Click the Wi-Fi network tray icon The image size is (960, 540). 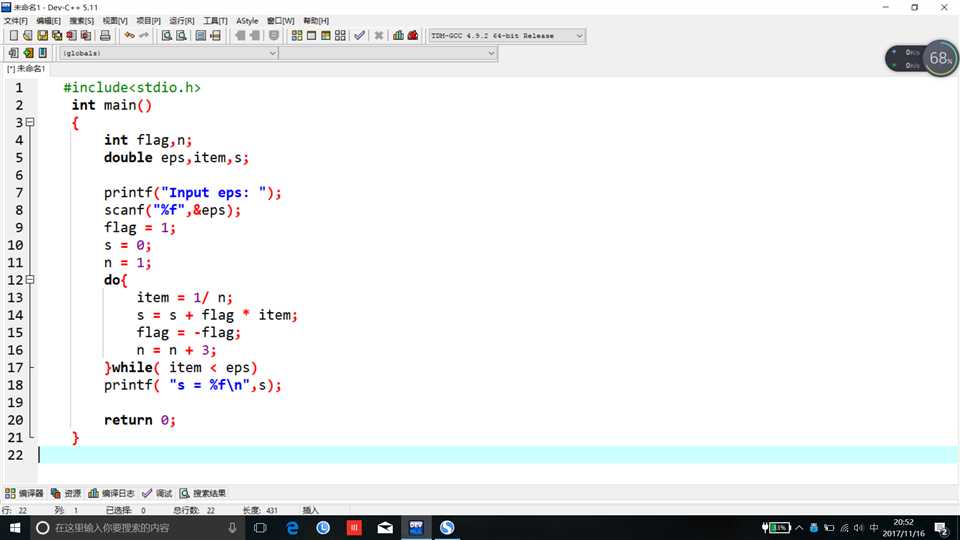(844, 528)
